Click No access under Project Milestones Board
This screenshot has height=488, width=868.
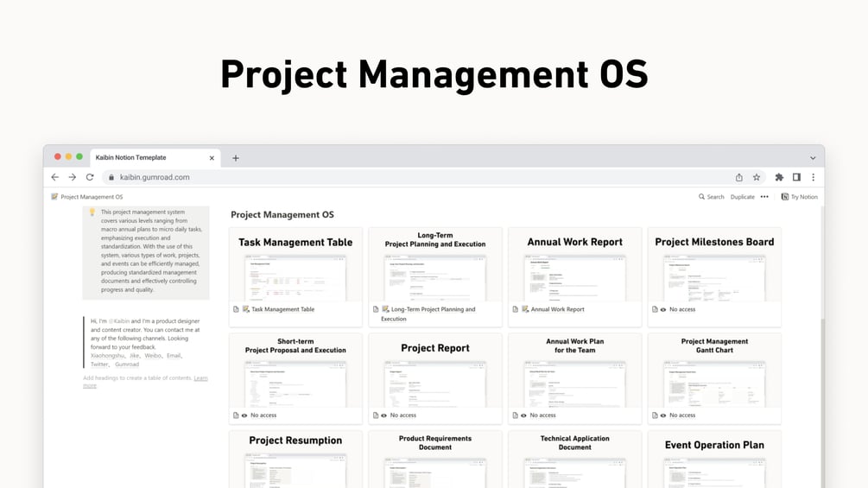682,309
